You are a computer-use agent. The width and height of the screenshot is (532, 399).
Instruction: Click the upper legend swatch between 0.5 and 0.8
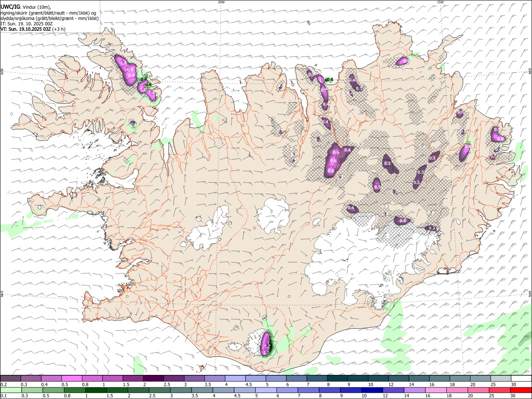[72, 378]
